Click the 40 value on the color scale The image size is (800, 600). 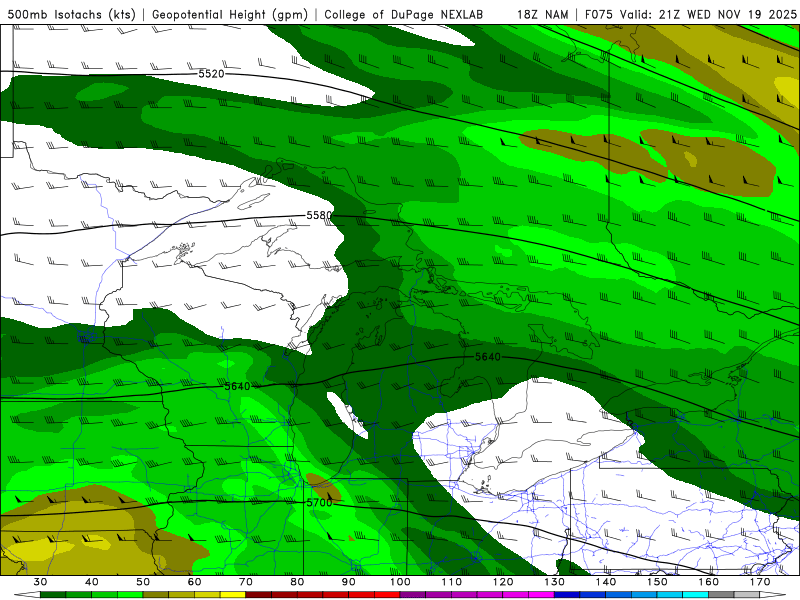(92, 582)
